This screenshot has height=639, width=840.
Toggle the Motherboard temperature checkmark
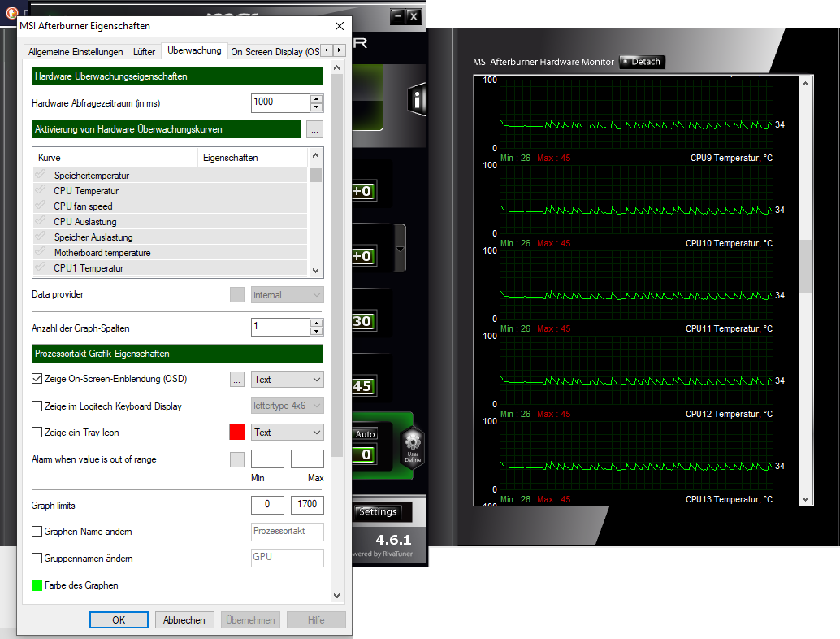point(40,252)
